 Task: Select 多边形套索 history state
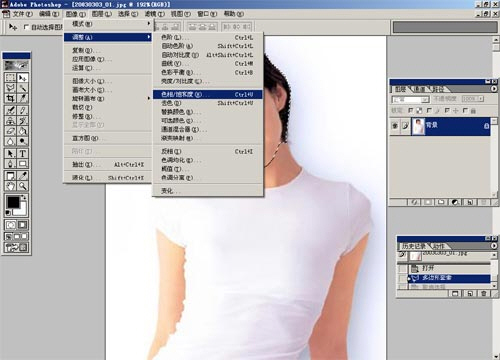tap(449, 278)
